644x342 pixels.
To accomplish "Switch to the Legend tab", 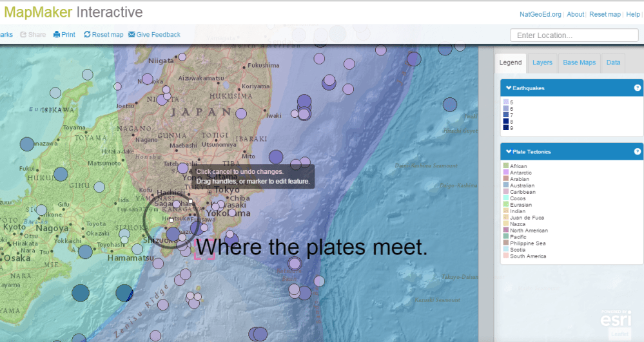I will coord(511,62).
